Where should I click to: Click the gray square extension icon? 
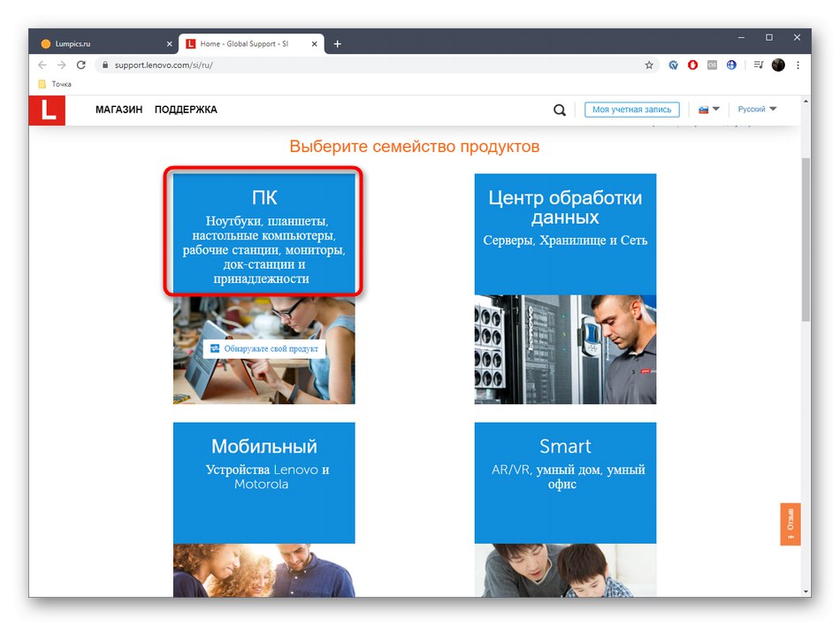(712, 65)
